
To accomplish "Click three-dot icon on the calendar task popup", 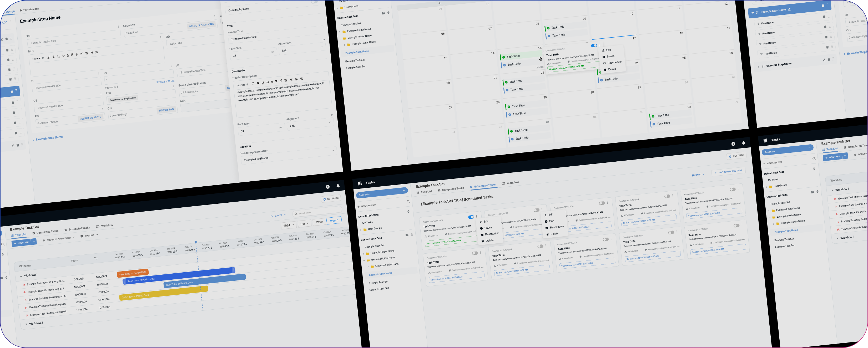I will 599,45.
